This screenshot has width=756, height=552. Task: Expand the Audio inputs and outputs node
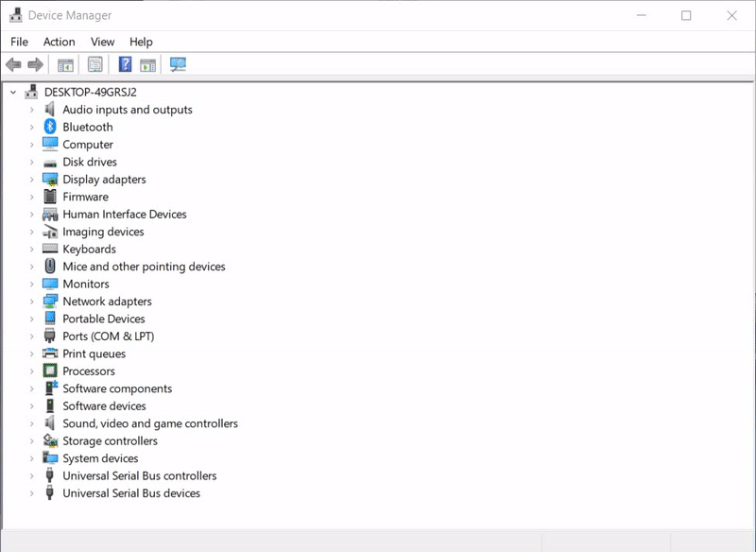(32, 110)
